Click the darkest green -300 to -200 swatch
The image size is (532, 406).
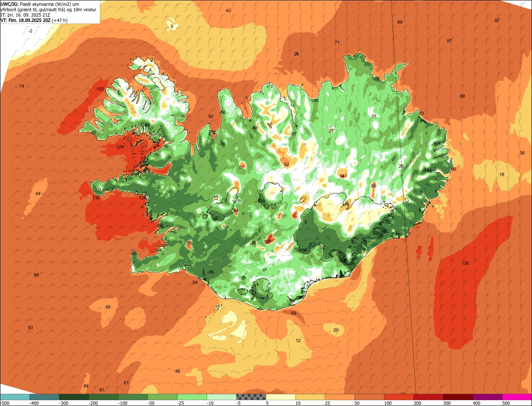74,397
